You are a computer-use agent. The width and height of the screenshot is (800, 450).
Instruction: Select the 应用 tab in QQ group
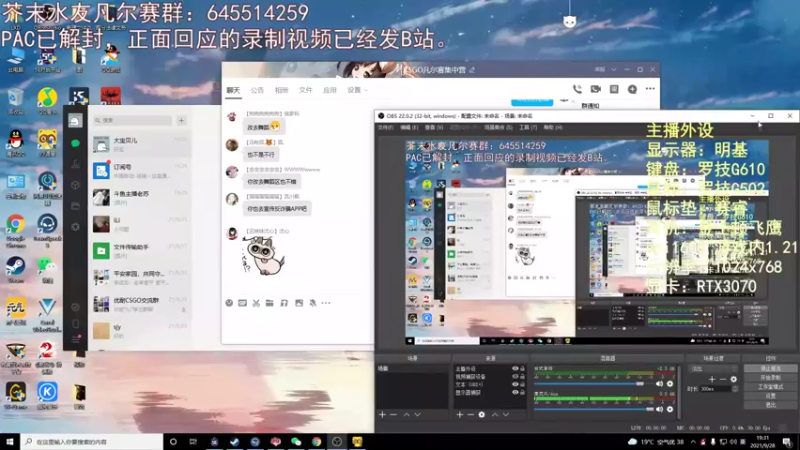point(330,90)
